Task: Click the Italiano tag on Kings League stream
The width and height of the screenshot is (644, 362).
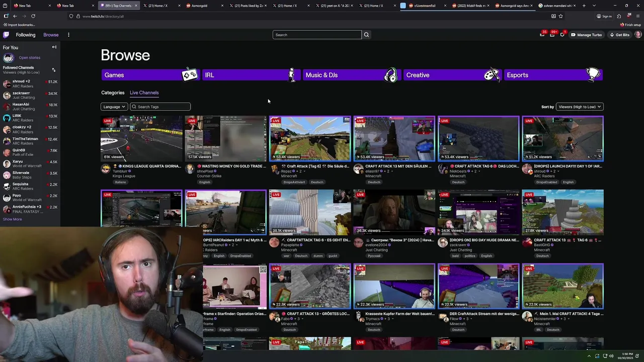Action: [120, 182]
